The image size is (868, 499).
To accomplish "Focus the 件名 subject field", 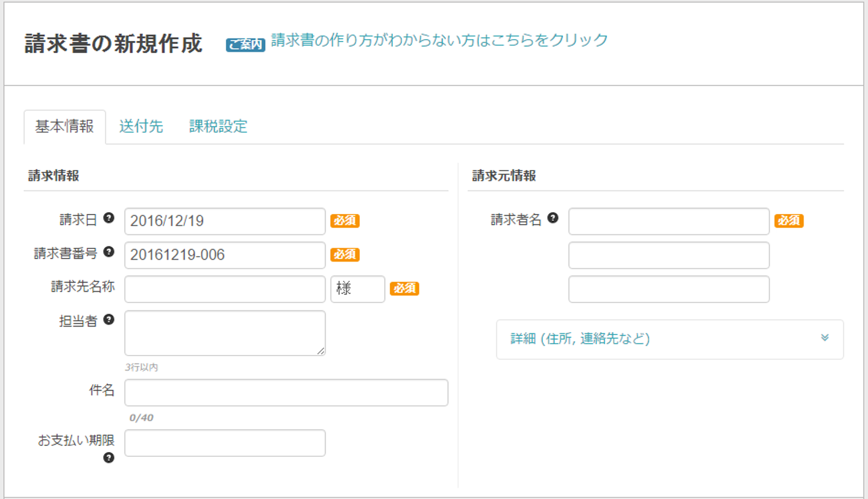I will click(x=286, y=393).
